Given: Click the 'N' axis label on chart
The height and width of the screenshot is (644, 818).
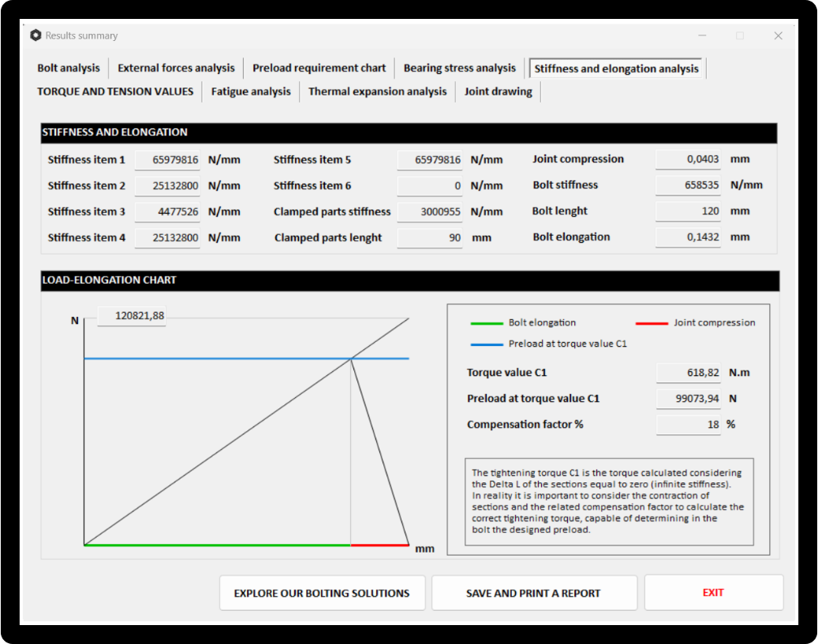Looking at the screenshot, I should (x=75, y=321).
